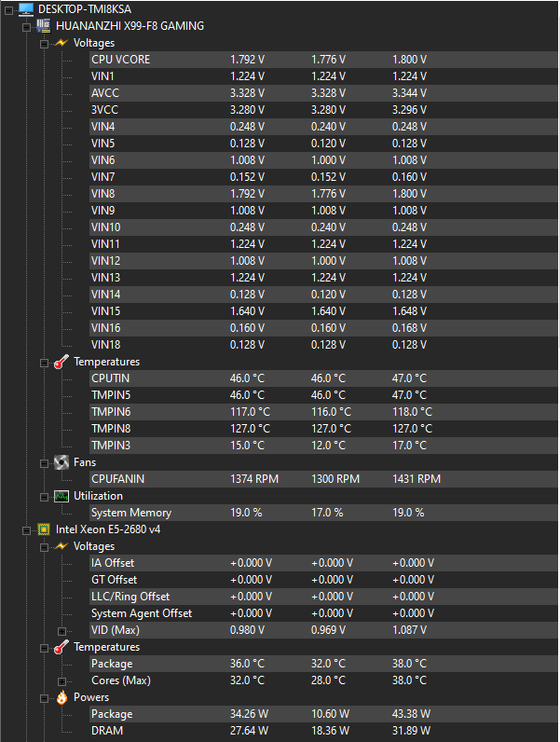The width and height of the screenshot is (560, 742).
Task: Click the Powers flame icon
Action: point(61,697)
